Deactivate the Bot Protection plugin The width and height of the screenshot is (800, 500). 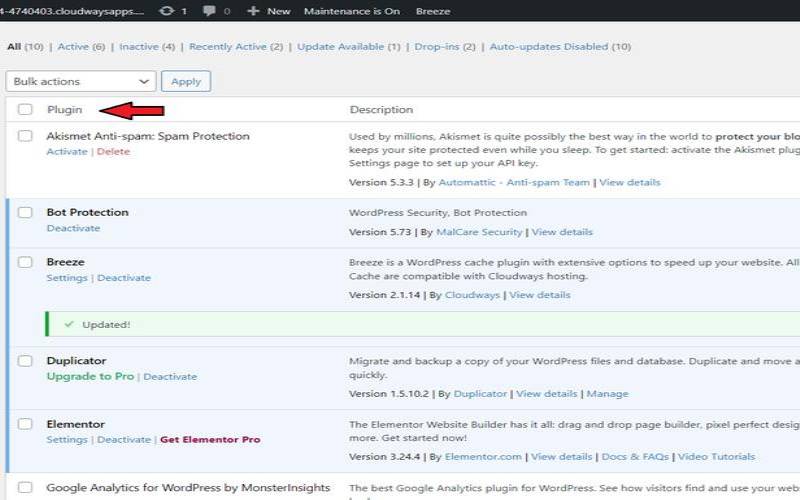pos(73,228)
